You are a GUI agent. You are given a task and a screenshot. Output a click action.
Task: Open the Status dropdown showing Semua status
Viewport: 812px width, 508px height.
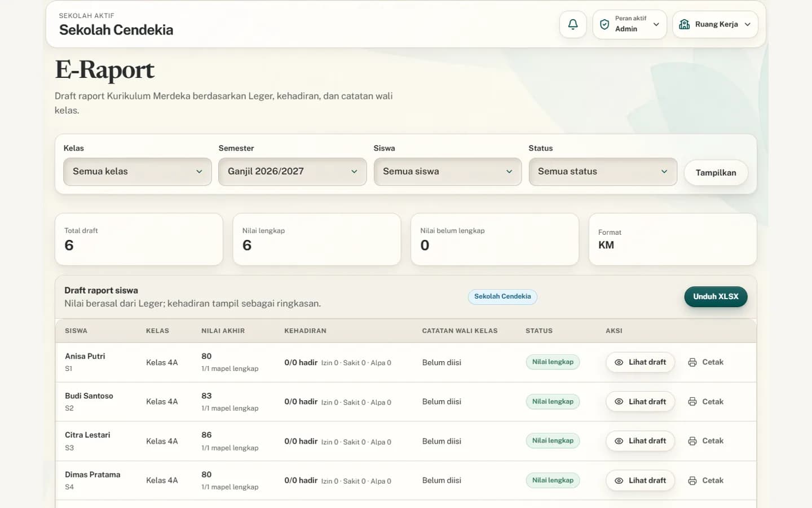coord(603,172)
